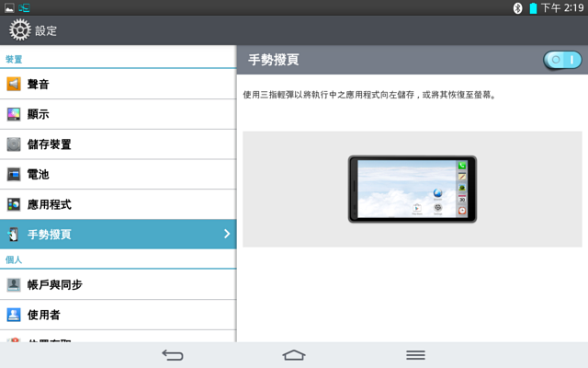Tap the 使用者 users icon
588x368 pixels.
click(x=14, y=315)
